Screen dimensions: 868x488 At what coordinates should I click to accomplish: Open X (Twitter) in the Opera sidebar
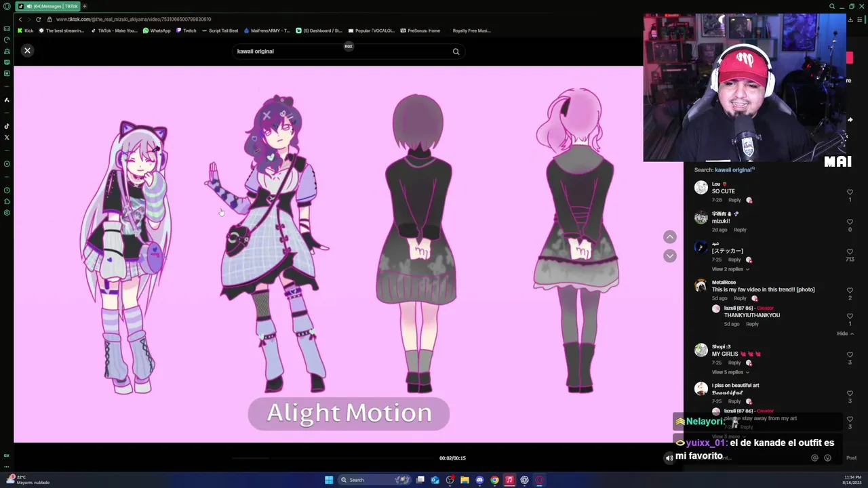(x=7, y=138)
